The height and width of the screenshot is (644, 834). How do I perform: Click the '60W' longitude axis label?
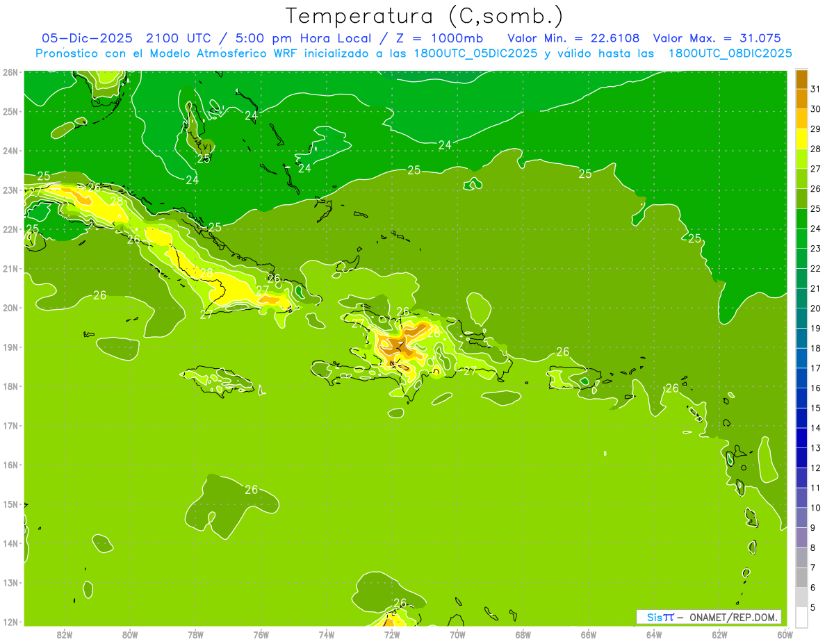click(785, 634)
